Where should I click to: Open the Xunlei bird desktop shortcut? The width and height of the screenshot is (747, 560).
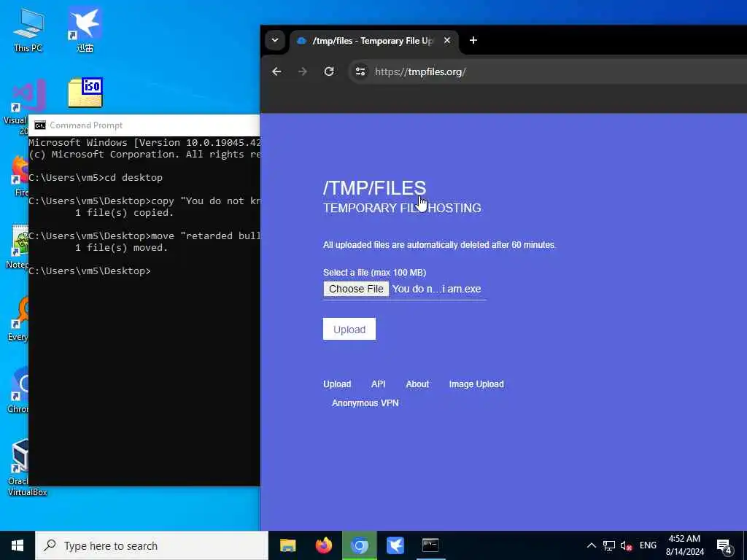tap(85, 29)
